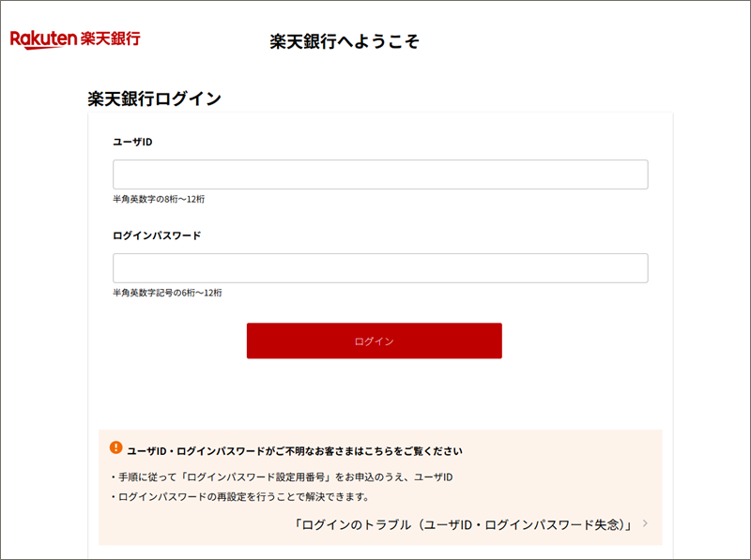The width and height of the screenshot is (751, 560).
Task: Click the 半角英数字記号の6桁〜12桁 hint text
Action: click(x=167, y=293)
